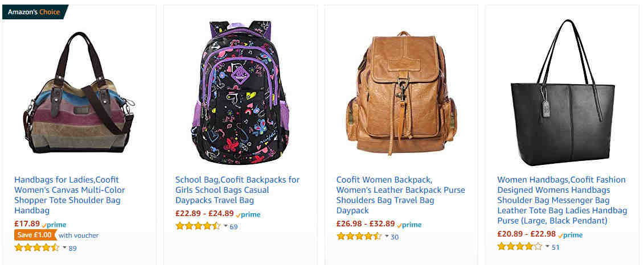This screenshot has width=644, height=265.
Task: Expand rating dropdown arrow for school bag
Action: coord(225,226)
